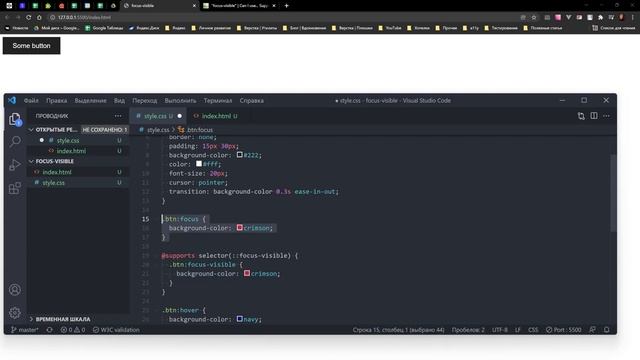Open Run and Debug view
Viewport: 640px width, 360px height.
tap(15, 164)
